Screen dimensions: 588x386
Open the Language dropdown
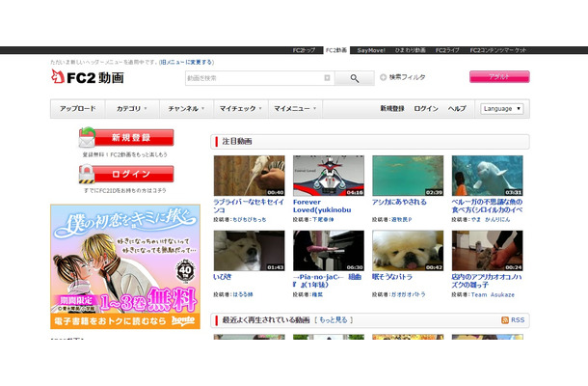coord(502,108)
